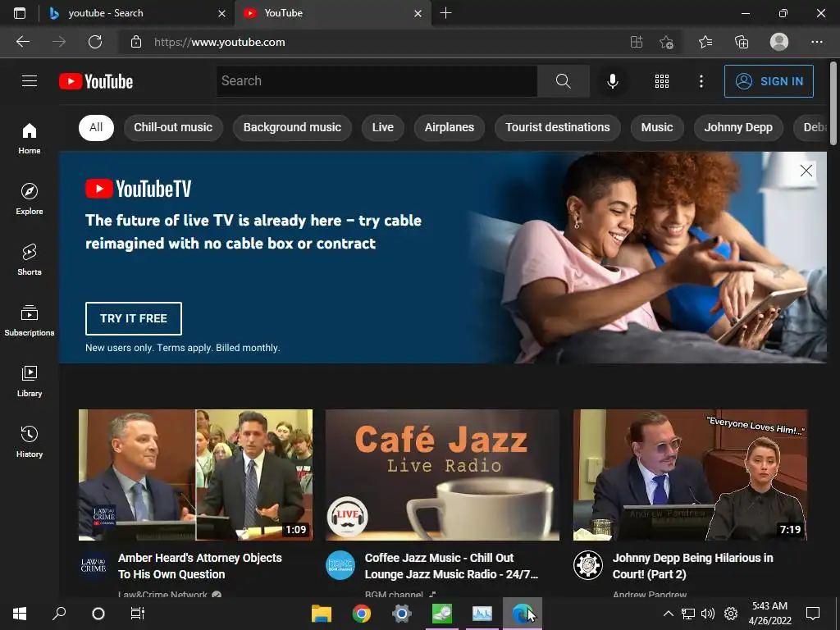Viewport: 840px width, 630px height.
Task: Select the Airplanes filter chip
Action: click(450, 127)
